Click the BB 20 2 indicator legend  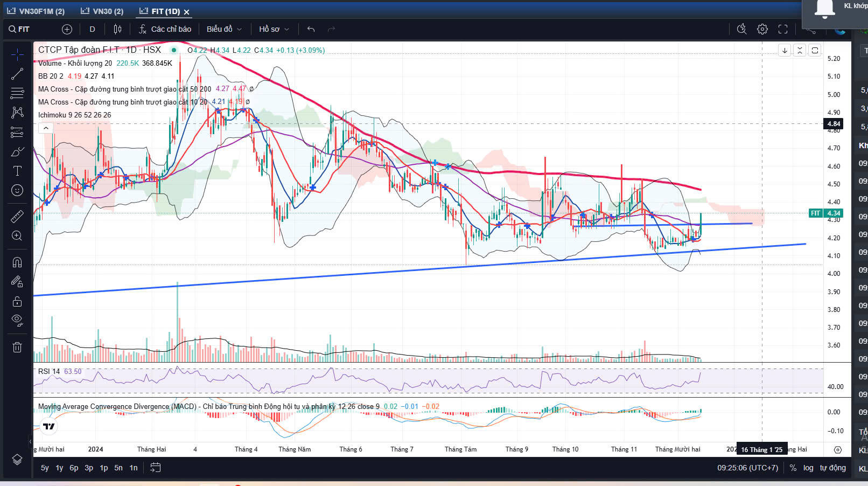tap(51, 76)
